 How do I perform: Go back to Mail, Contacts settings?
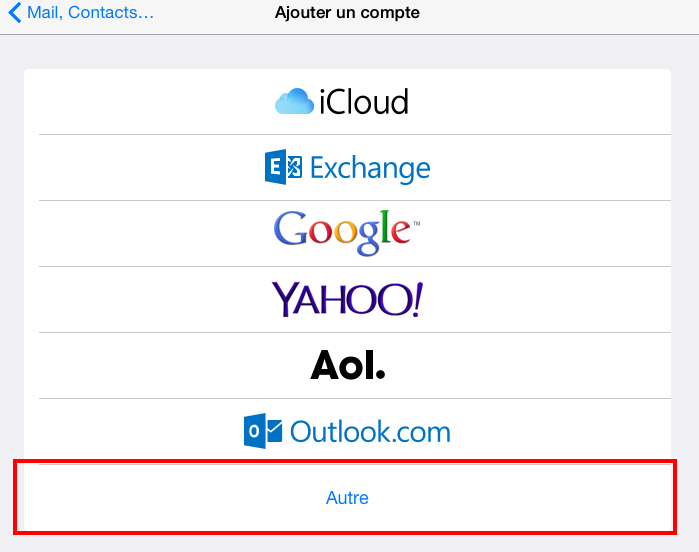pyautogui.click(x=90, y=14)
